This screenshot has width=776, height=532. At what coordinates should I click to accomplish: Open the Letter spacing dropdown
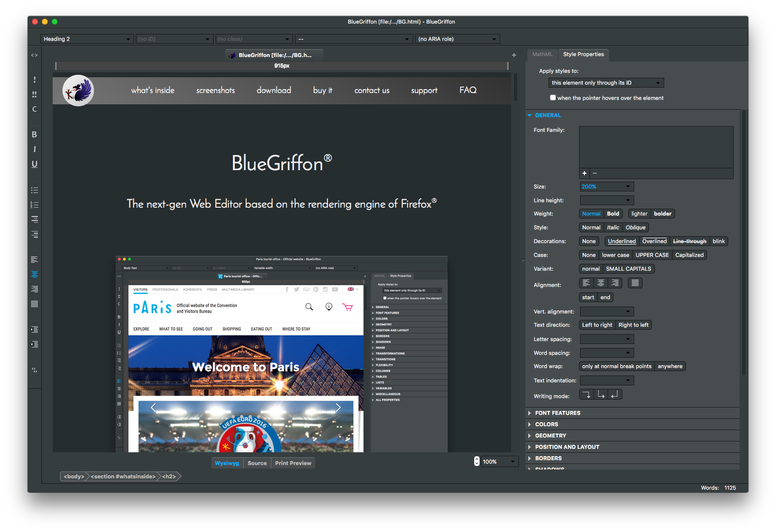click(x=607, y=339)
